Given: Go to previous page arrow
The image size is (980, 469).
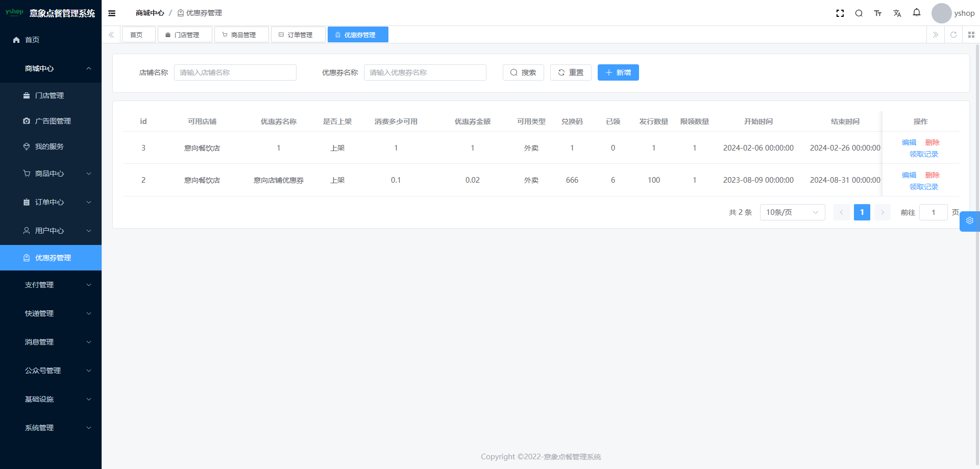Looking at the screenshot, I should pos(842,212).
